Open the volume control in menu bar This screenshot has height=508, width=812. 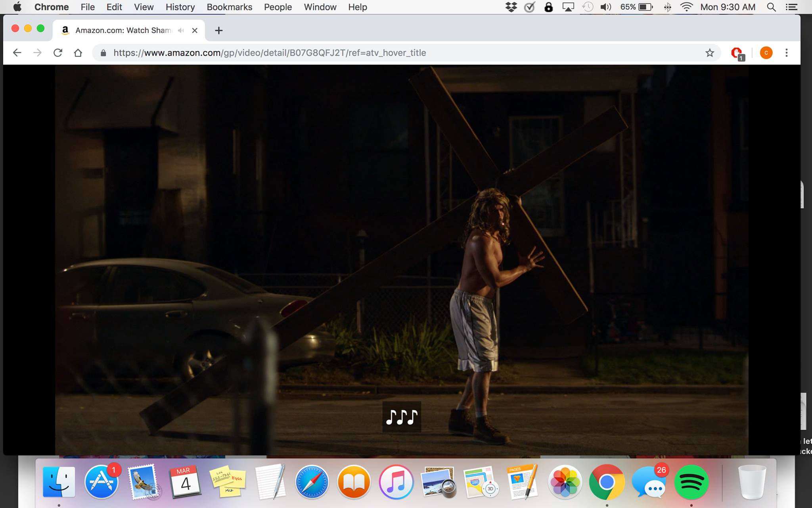click(x=606, y=7)
